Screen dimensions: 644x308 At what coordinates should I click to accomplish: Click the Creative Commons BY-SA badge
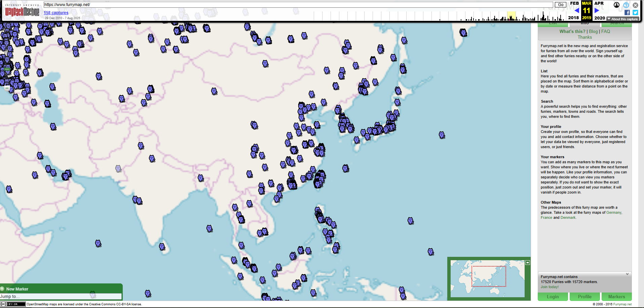13,304
